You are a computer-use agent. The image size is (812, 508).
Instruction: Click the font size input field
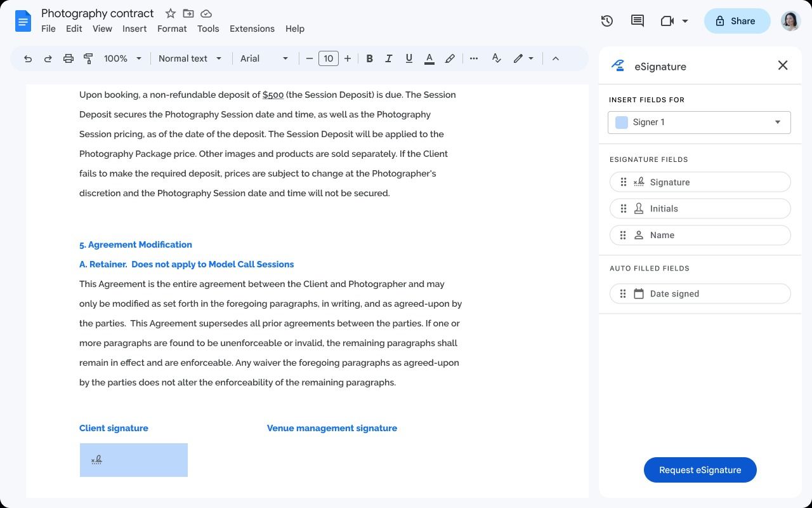[x=329, y=58]
